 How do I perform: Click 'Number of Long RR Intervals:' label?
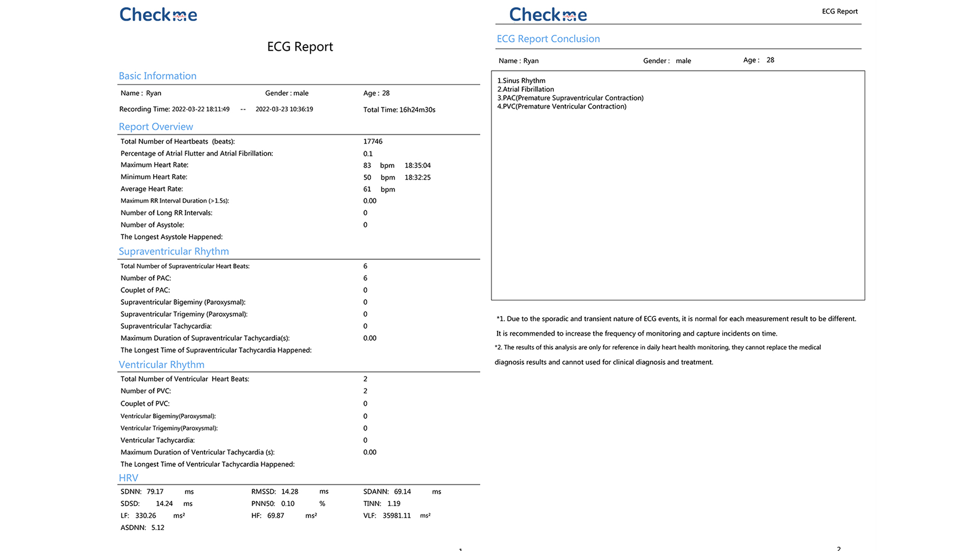coord(166,213)
